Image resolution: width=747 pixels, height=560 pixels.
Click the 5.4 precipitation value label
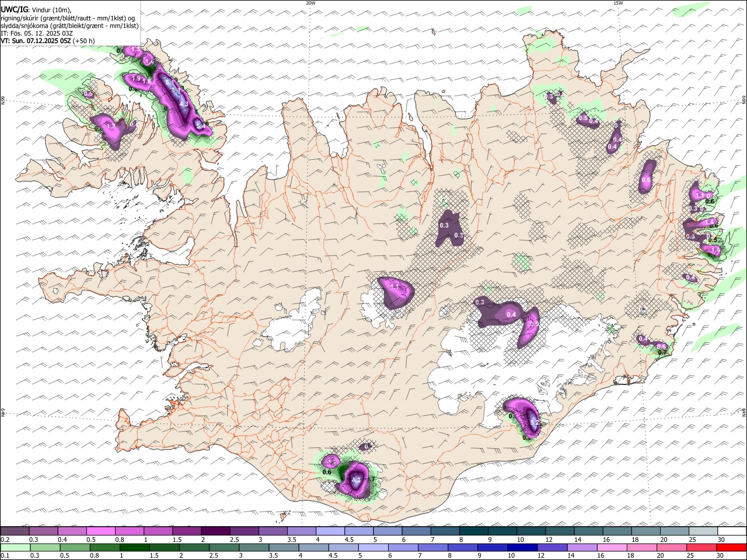200,125
